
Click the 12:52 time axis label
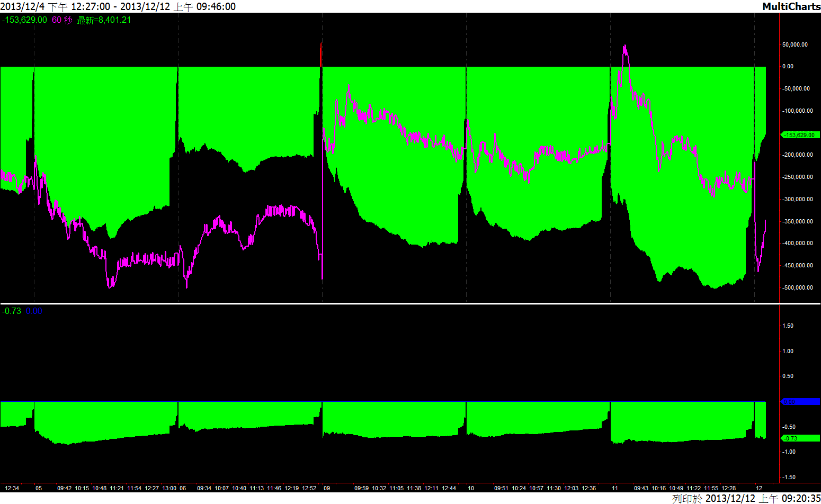click(309, 488)
